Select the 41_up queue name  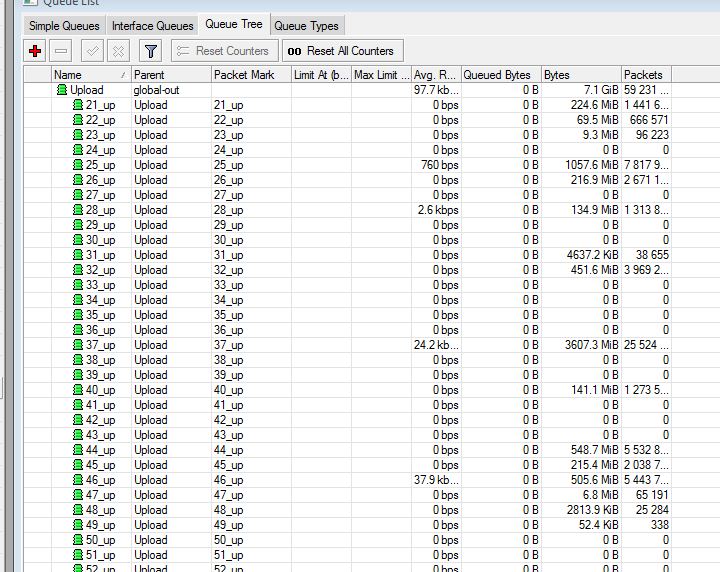pos(100,405)
